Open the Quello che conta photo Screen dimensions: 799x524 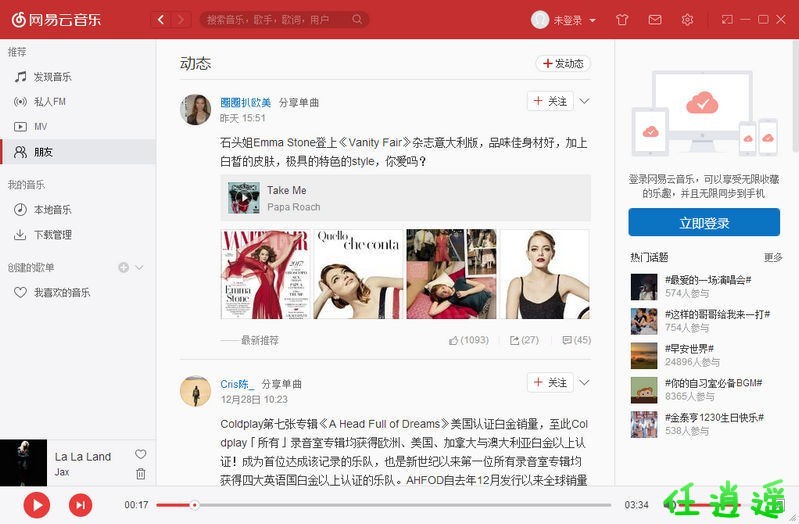point(358,274)
